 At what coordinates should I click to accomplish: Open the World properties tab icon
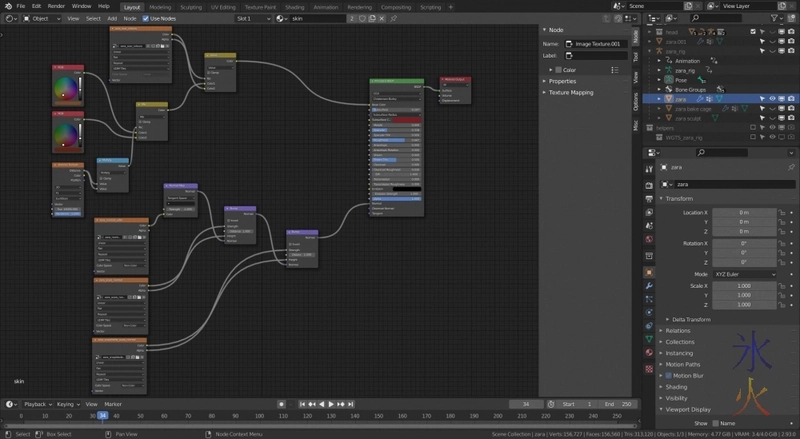pos(649,239)
